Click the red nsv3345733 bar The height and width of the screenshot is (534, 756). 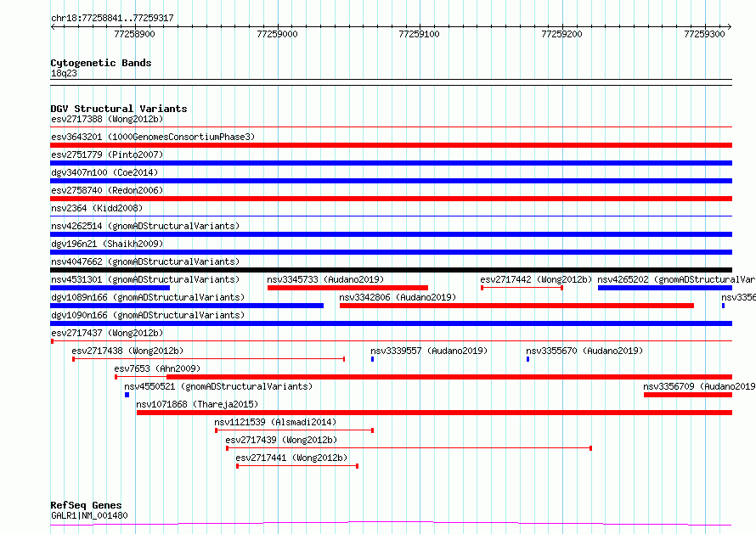pos(347,288)
